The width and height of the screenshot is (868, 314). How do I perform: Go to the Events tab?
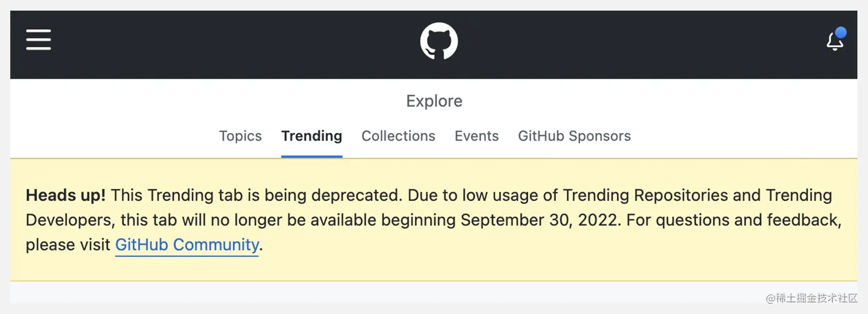tap(476, 136)
